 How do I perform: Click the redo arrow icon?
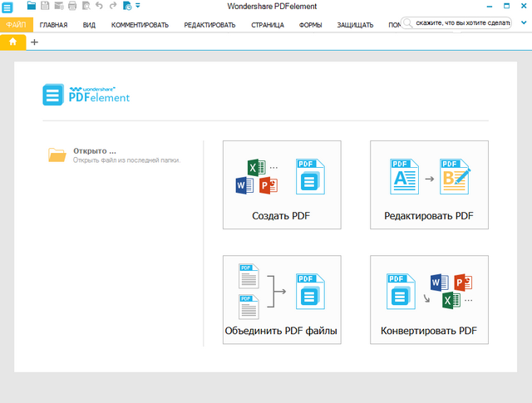(x=113, y=6)
